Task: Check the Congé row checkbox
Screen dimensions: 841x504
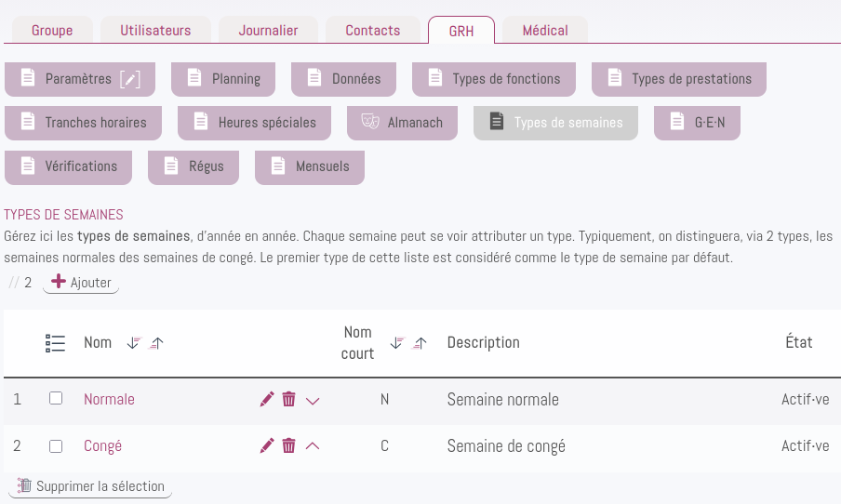Action: [x=56, y=445]
